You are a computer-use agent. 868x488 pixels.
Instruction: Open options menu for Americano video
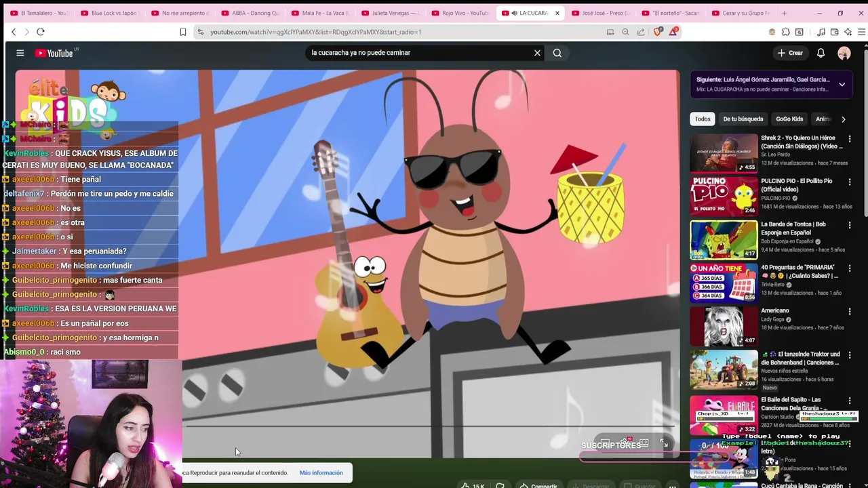pos(850,312)
